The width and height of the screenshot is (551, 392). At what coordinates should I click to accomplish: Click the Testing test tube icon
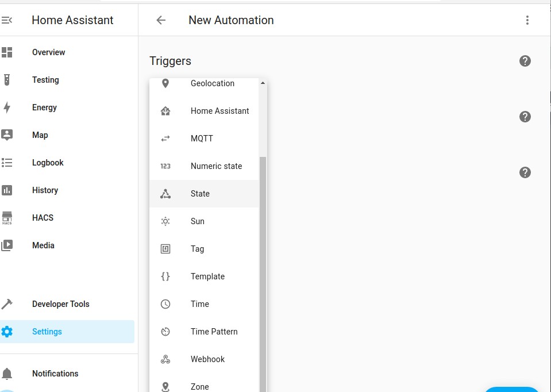click(7, 80)
